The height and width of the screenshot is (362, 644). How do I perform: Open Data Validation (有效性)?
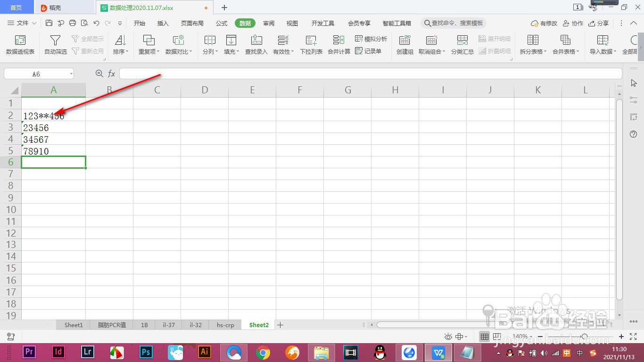283,45
